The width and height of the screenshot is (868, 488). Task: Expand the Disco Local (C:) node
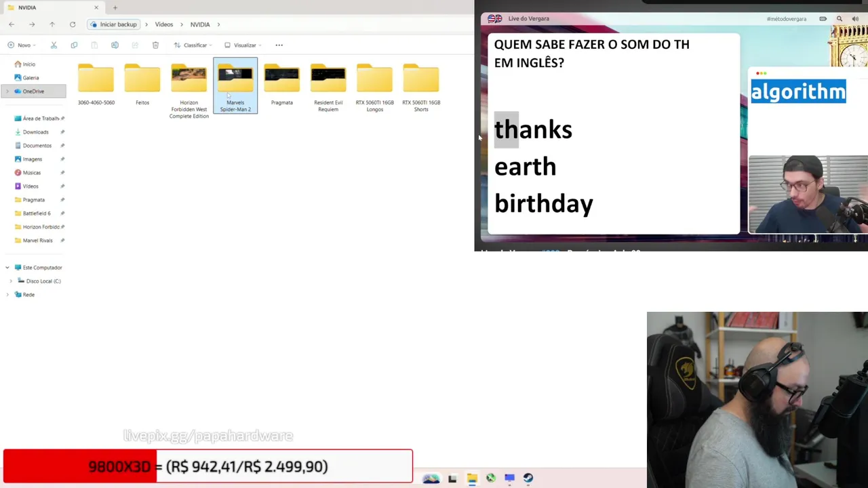(11, 281)
